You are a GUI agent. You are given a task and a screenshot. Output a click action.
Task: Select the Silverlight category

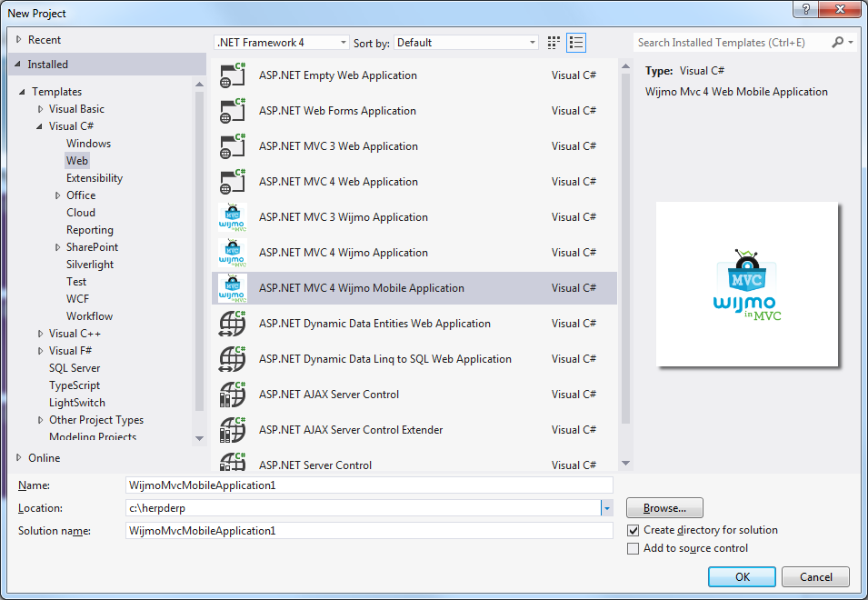[90, 265]
